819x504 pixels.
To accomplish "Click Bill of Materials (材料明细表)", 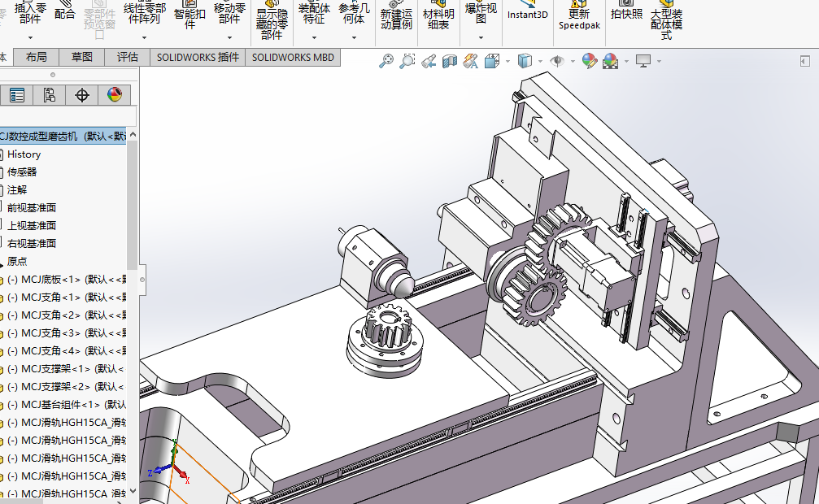I will (x=438, y=15).
